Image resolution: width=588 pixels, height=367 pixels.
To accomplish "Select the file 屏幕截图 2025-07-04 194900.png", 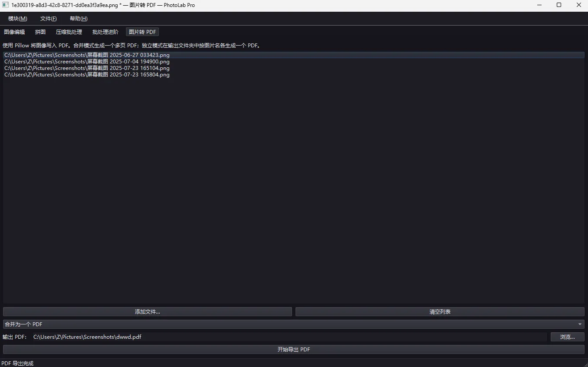I will [x=294, y=62].
